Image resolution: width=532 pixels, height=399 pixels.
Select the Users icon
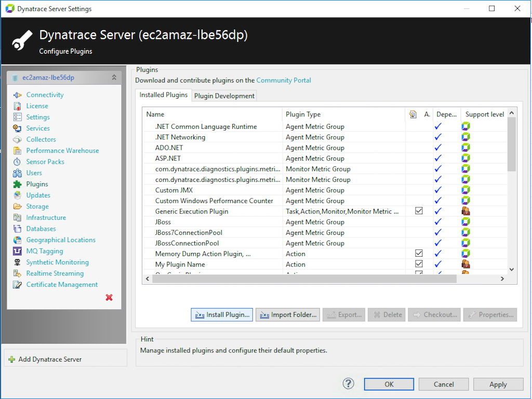17,173
